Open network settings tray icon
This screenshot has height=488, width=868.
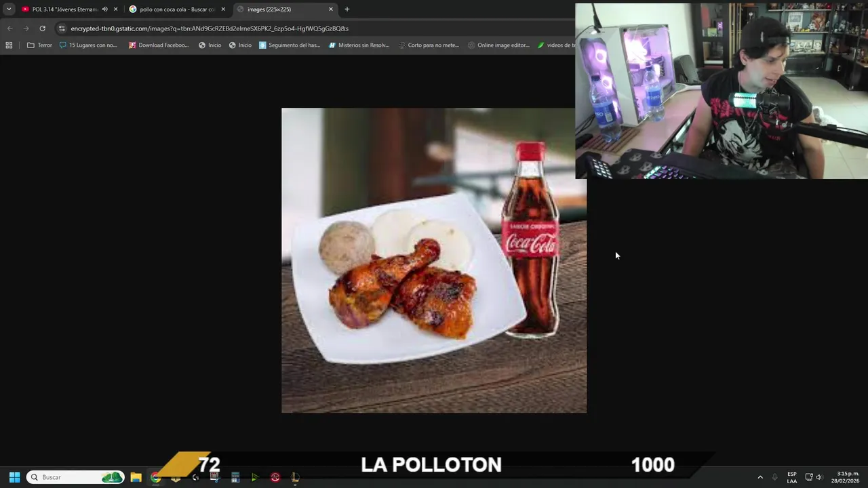pyautogui.click(x=808, y=477)
